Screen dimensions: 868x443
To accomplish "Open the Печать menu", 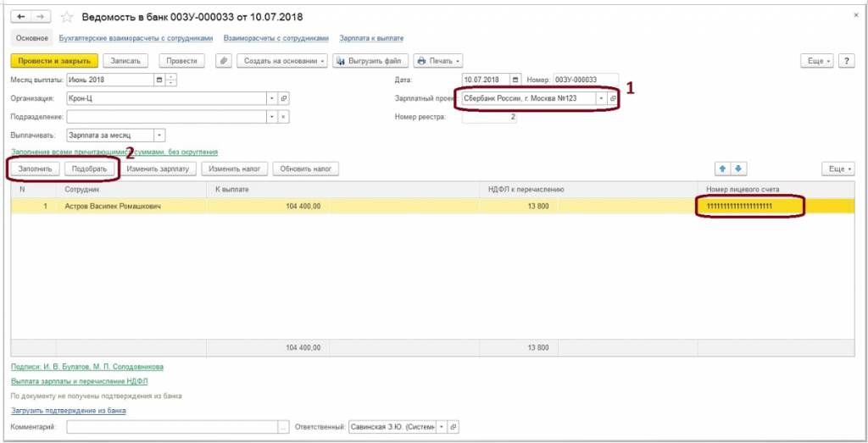I will [439, 61].
